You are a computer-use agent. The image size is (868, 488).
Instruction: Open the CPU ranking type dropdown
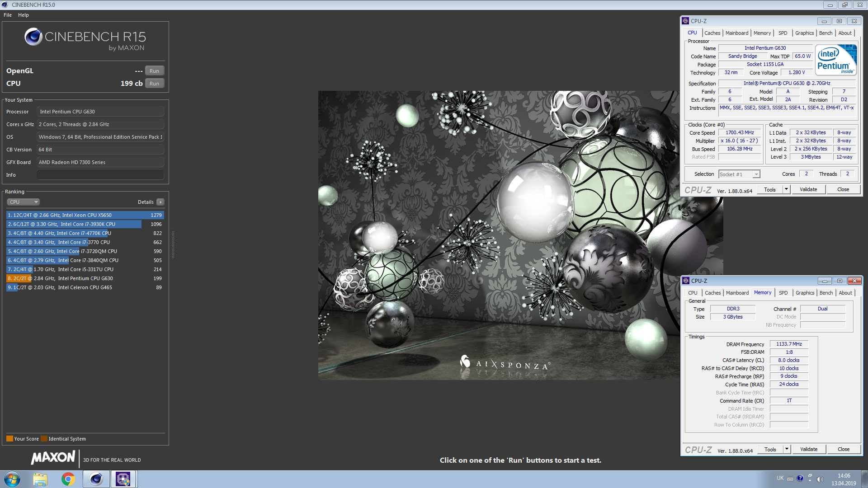coord(24,202)
